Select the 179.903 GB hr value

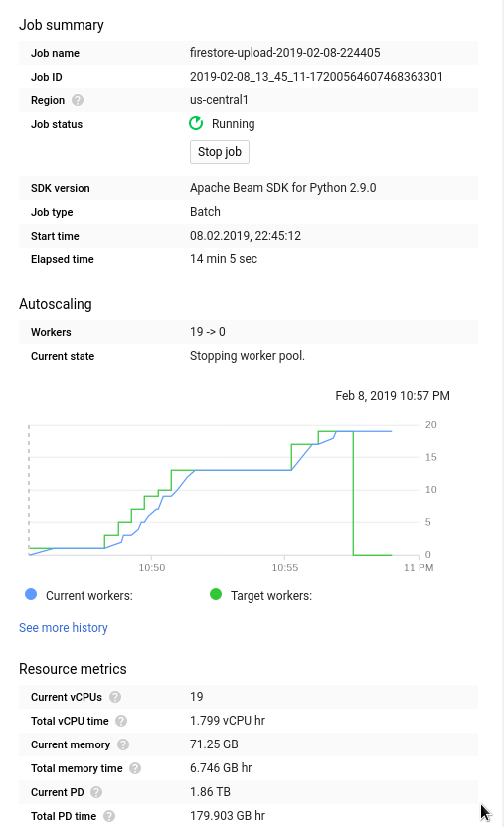(x=228, y=816)
